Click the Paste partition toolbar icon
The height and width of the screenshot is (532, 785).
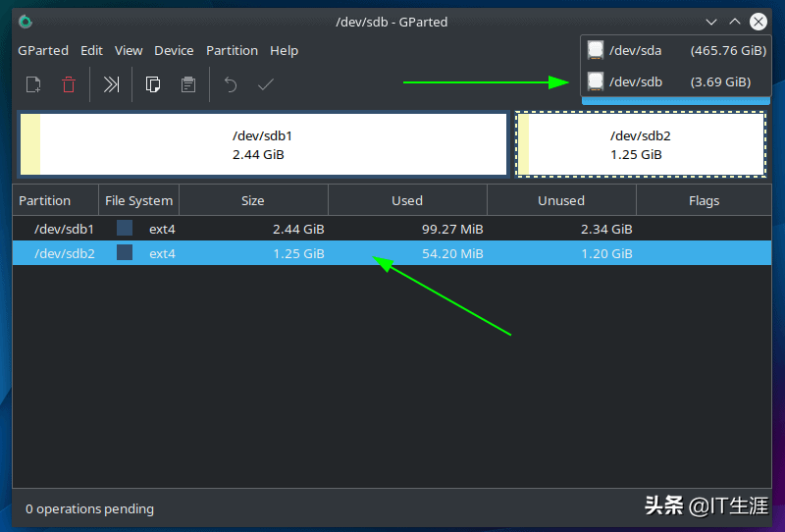188,85
